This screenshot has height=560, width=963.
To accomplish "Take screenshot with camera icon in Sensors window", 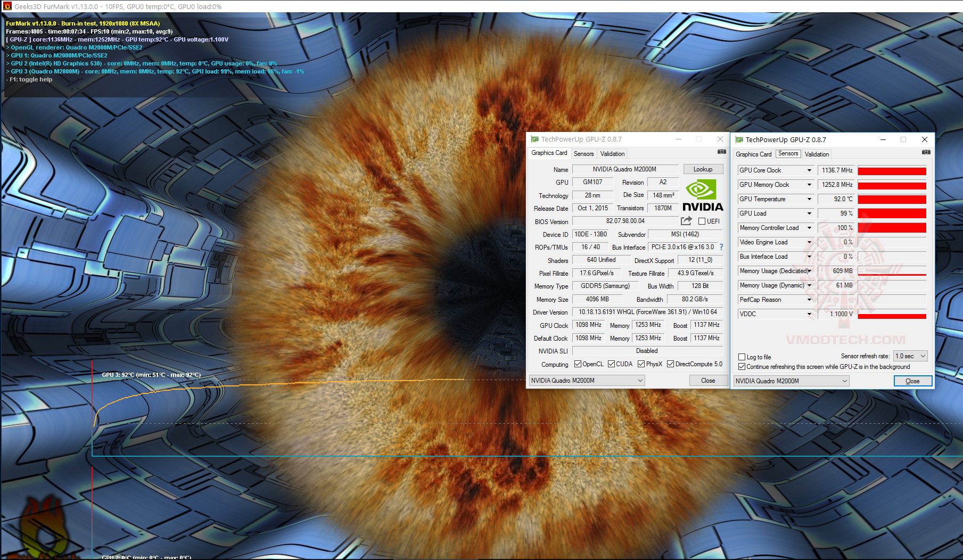I will [926, 152].
